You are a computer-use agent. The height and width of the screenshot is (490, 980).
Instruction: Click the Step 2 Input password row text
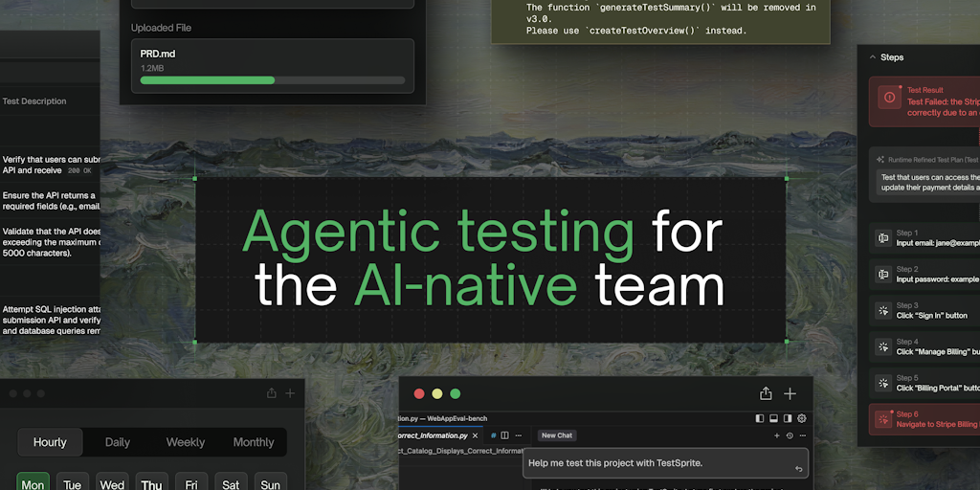click(938, 279)
